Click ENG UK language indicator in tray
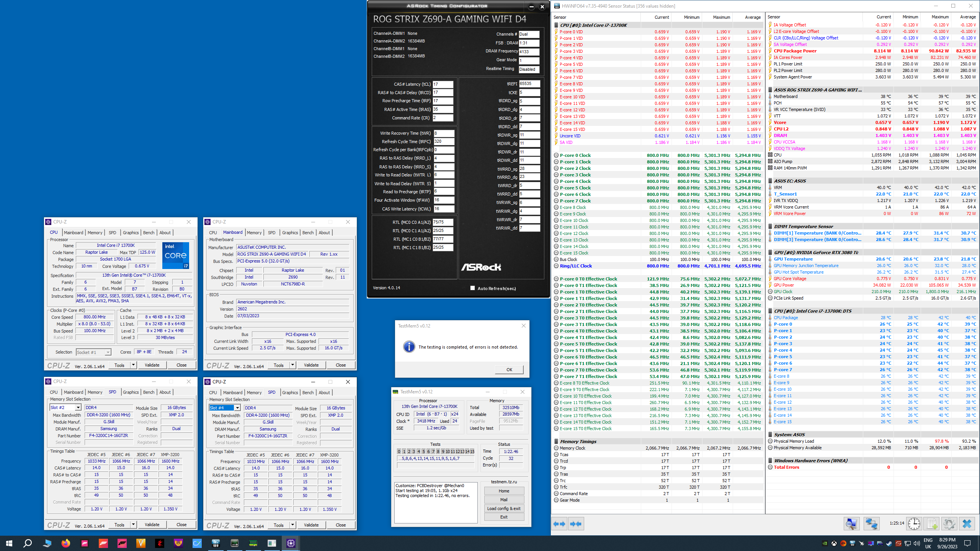This screenshot has height=551, width=980. point(928,543)
